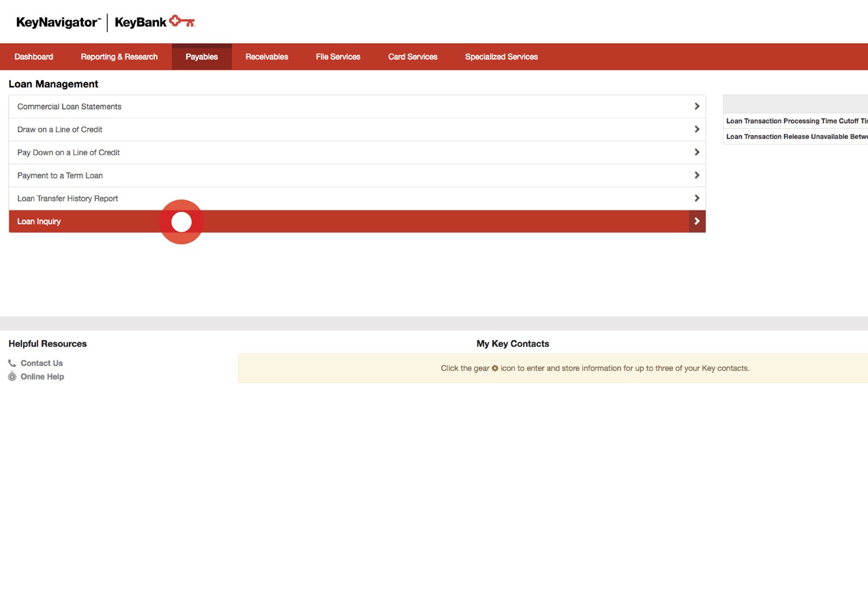
Task: Click the Online Help lifesaver icon
Action: pos(12,376)
